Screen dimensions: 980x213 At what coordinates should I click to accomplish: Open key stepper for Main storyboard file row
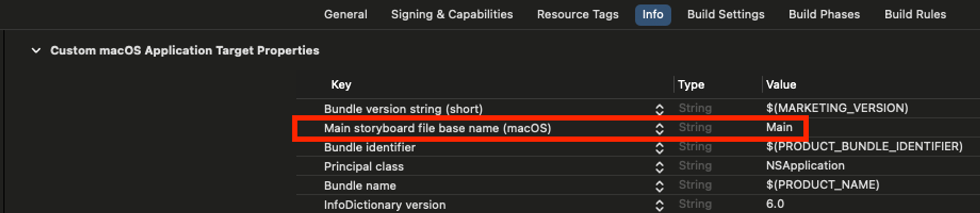660,128
